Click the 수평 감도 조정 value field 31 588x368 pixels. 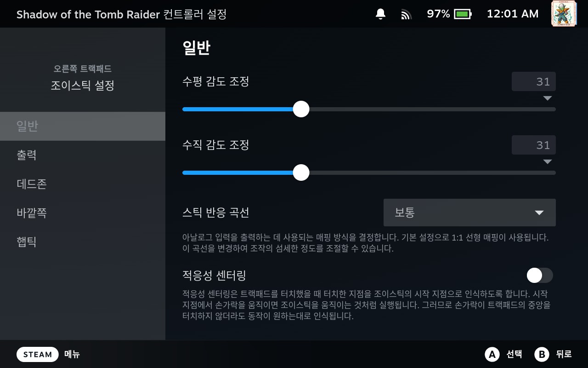tap(534, 81)
